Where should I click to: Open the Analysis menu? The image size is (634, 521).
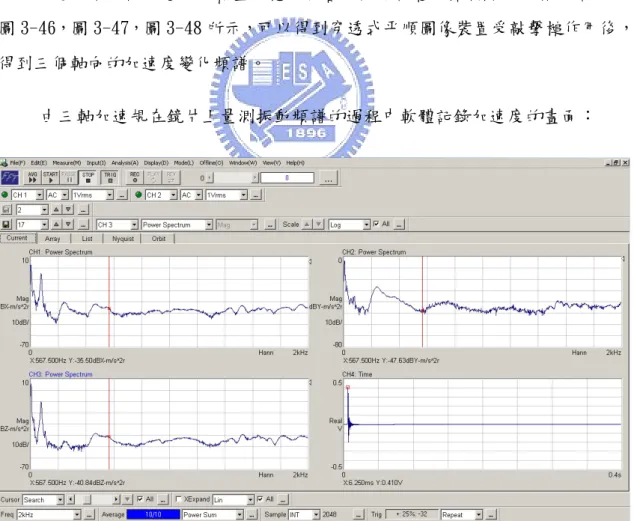coord(125,163)
